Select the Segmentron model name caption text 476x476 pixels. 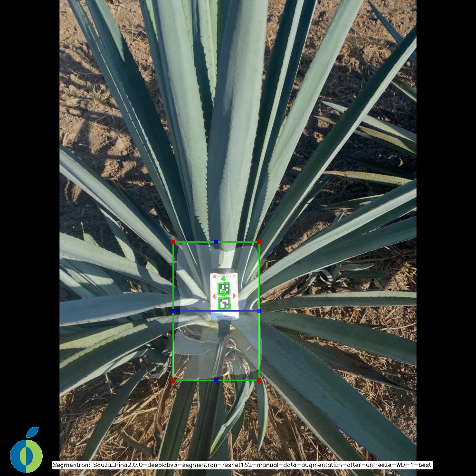pyautogui.click(x=242, y=465)
